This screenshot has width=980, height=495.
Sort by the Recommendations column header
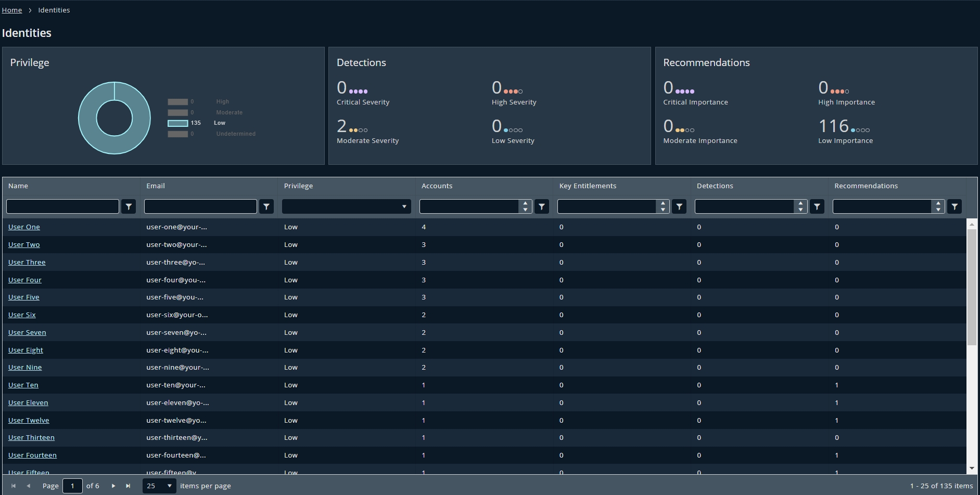[x=866, y=186]
